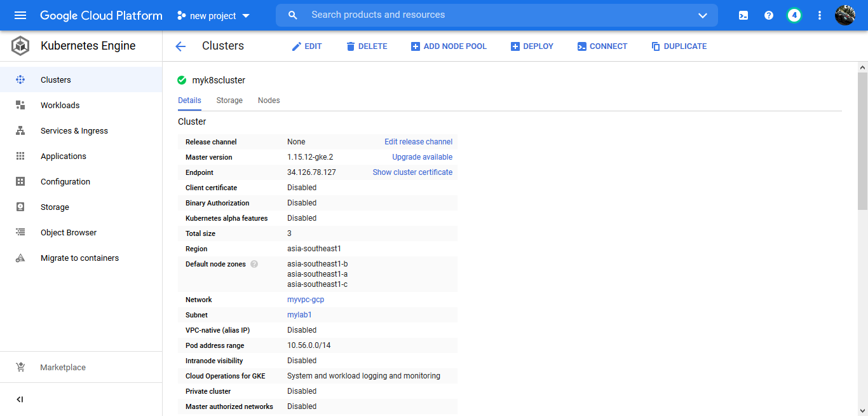Click in the Search products and resources field
The width and height of the screenshot is (868, 416).
[497, 15]
